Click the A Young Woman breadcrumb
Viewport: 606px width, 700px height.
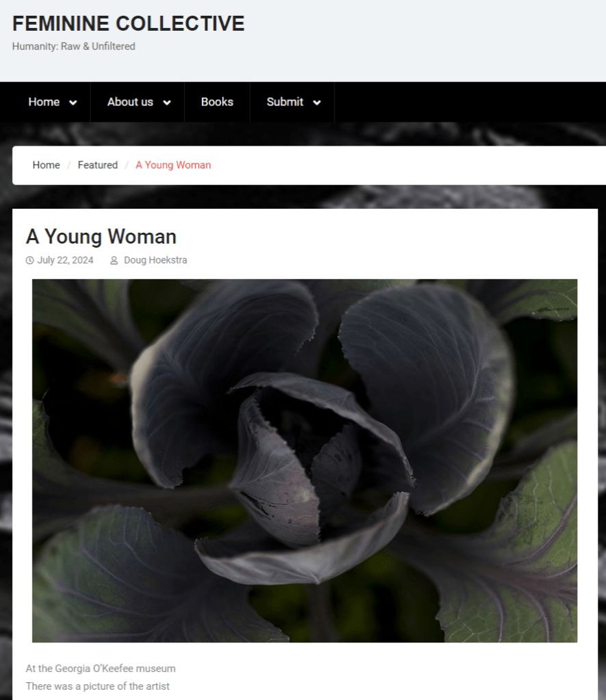coord(173,165)
